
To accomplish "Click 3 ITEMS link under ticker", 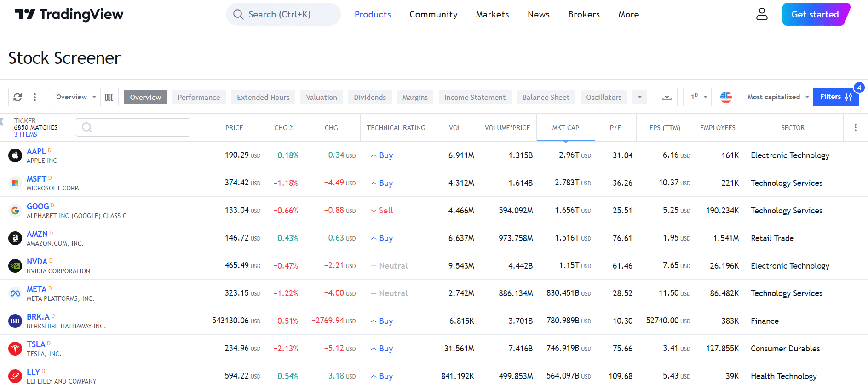I will coord(25,134).
